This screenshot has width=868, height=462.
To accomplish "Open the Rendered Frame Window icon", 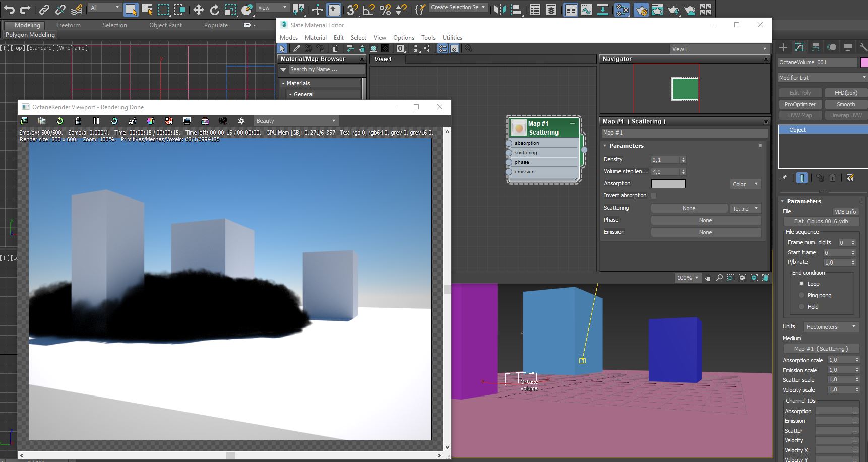I will point(657,9).
